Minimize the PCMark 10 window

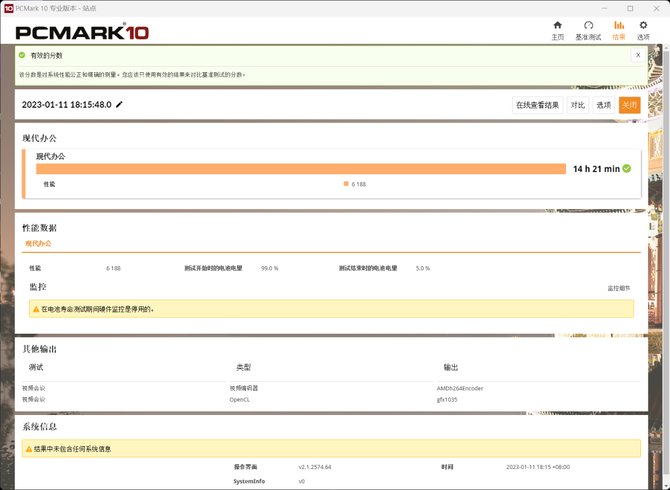[604, 8]
